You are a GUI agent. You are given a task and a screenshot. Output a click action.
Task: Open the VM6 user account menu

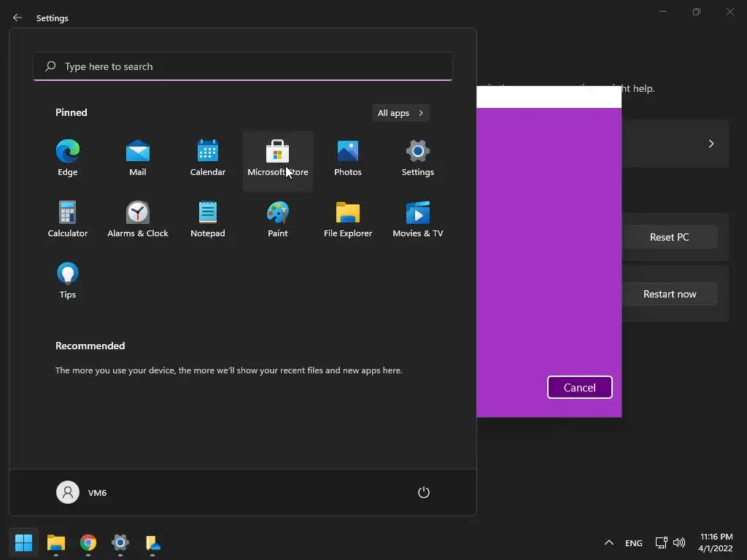pos(82,492)
